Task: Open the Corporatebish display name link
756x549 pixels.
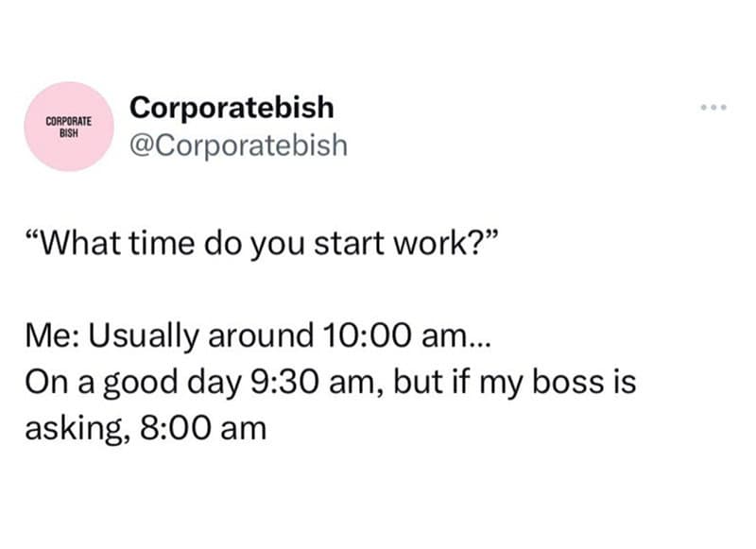Action: pyautogui.click(x=232, y=108)
